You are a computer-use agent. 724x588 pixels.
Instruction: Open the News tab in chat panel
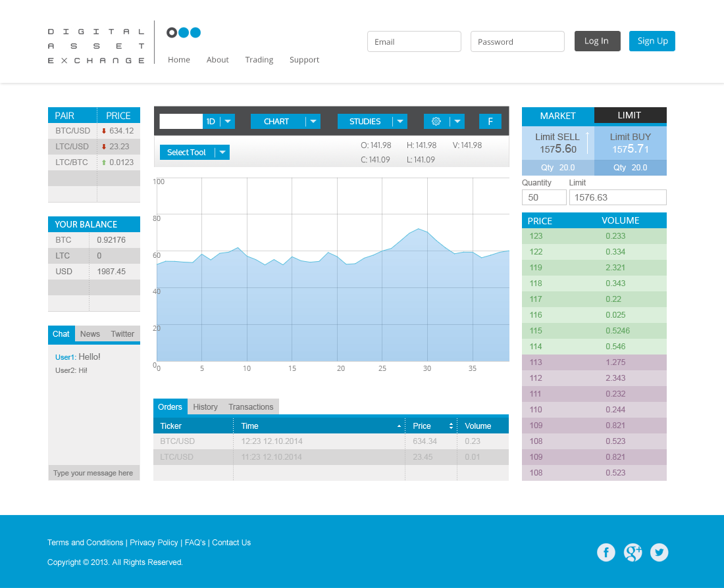pyautogui.click(x=90, y=333)
